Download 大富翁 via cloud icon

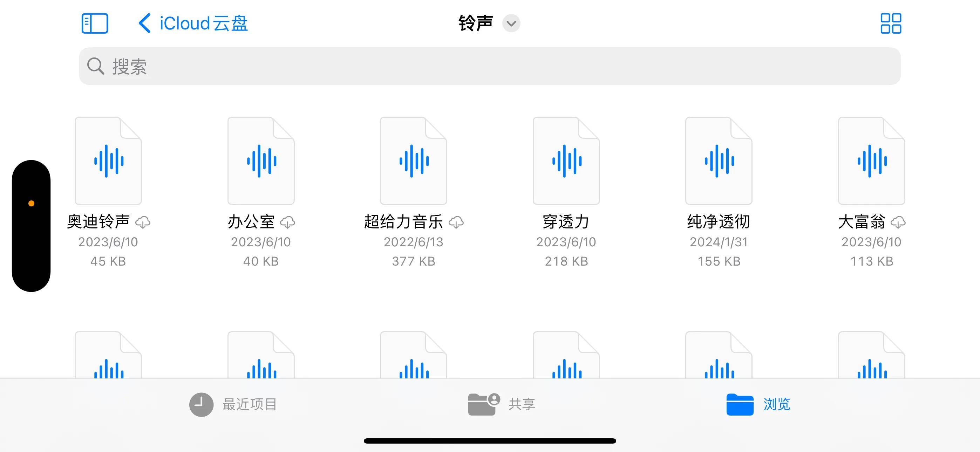pyautogui.click(x=898, y=222)
